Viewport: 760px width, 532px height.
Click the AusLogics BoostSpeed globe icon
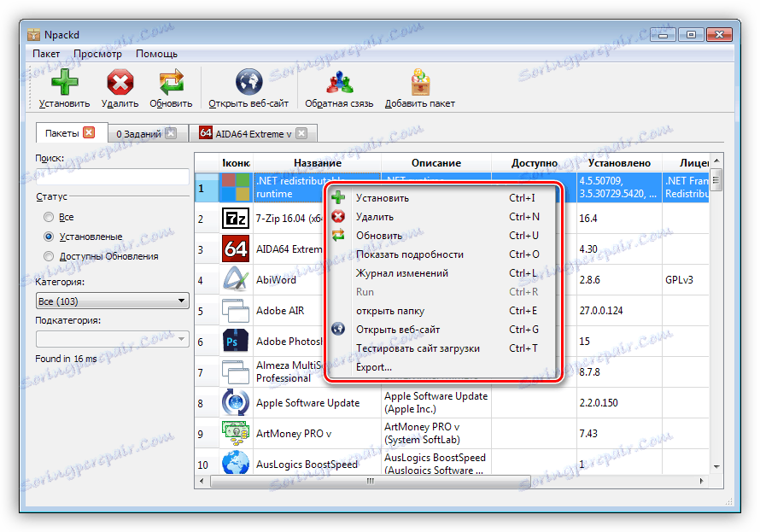coord(236,463)
